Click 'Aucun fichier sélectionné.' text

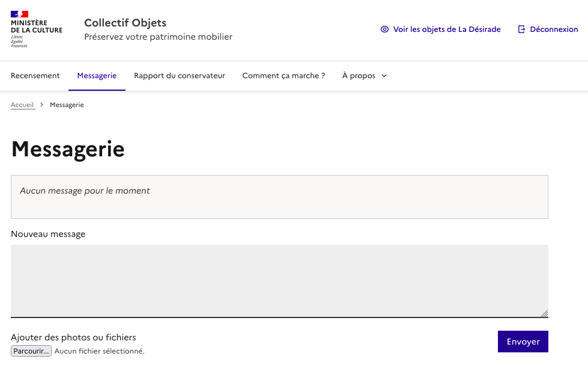99,351
